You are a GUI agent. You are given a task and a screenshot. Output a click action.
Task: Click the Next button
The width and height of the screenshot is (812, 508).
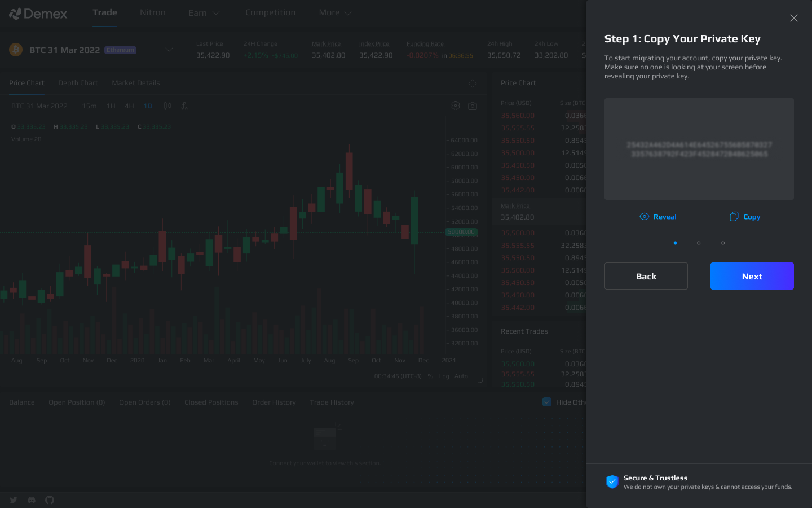tap(752, 276)
